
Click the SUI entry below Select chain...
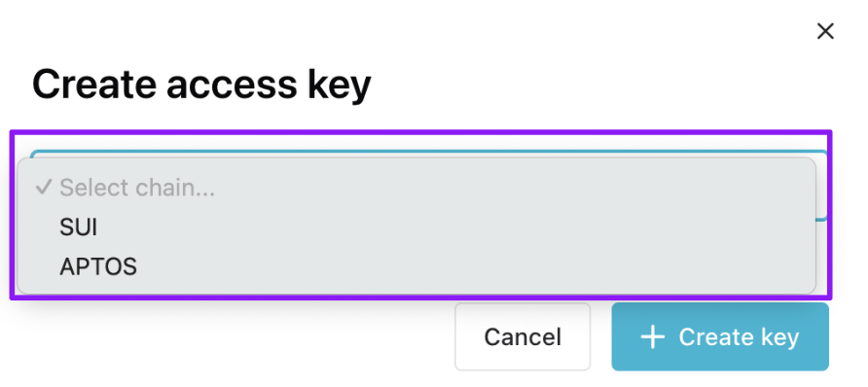point(416,228)
